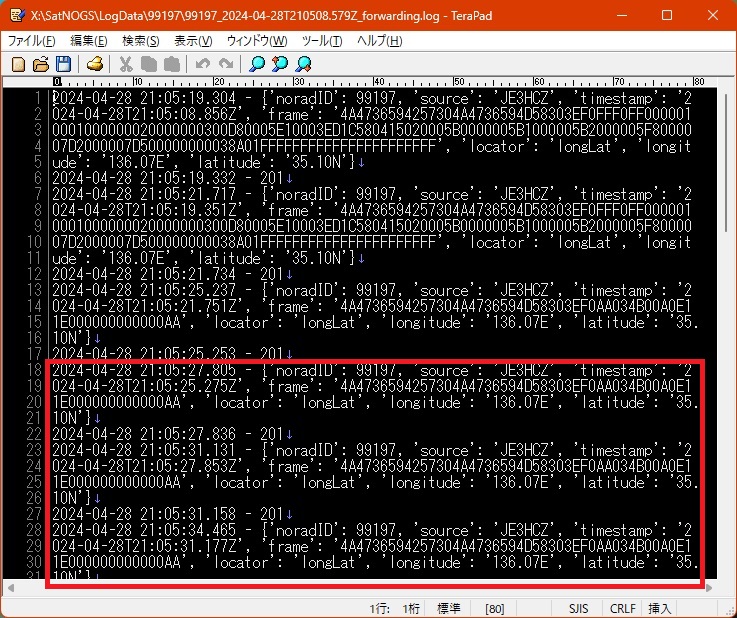Click the Find Next magnifier icon

click(x=303, y=64)
